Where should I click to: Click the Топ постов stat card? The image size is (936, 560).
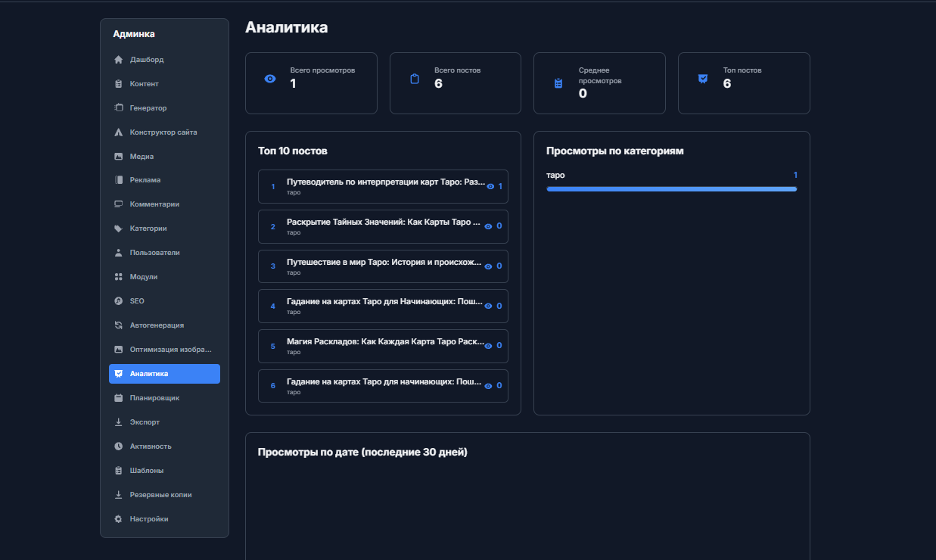[743, 83]
